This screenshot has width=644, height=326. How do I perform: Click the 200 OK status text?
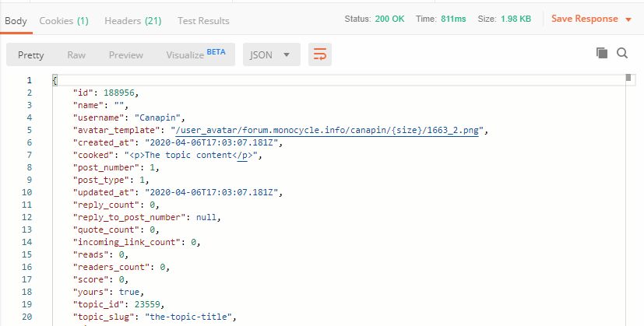point(389,19)
